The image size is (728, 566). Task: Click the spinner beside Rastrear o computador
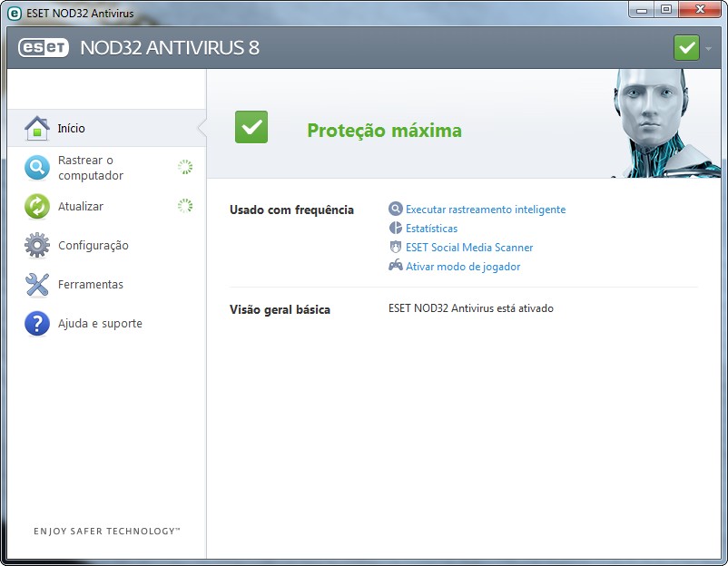[185, 167]
